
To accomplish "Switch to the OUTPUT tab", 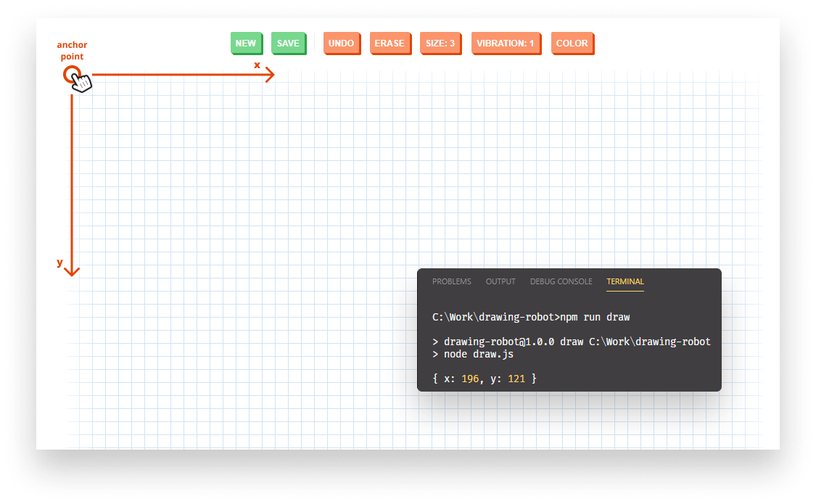I will pyautogui.click(x=500, y=281).
